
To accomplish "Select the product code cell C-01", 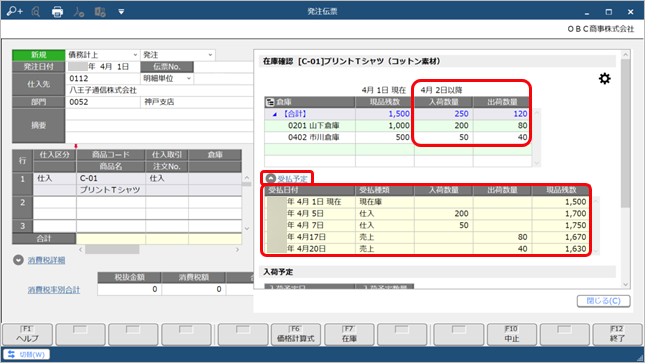I will coord(111,178).
